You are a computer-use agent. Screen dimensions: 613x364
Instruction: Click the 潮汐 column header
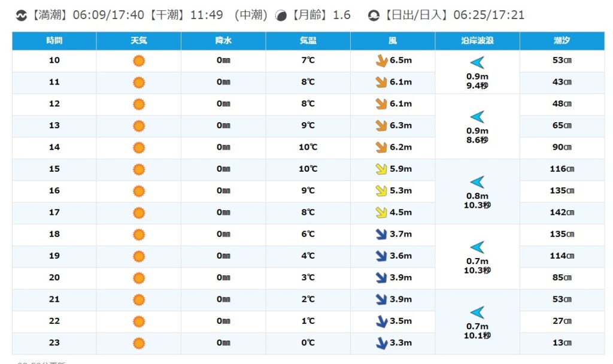point(562,41)
